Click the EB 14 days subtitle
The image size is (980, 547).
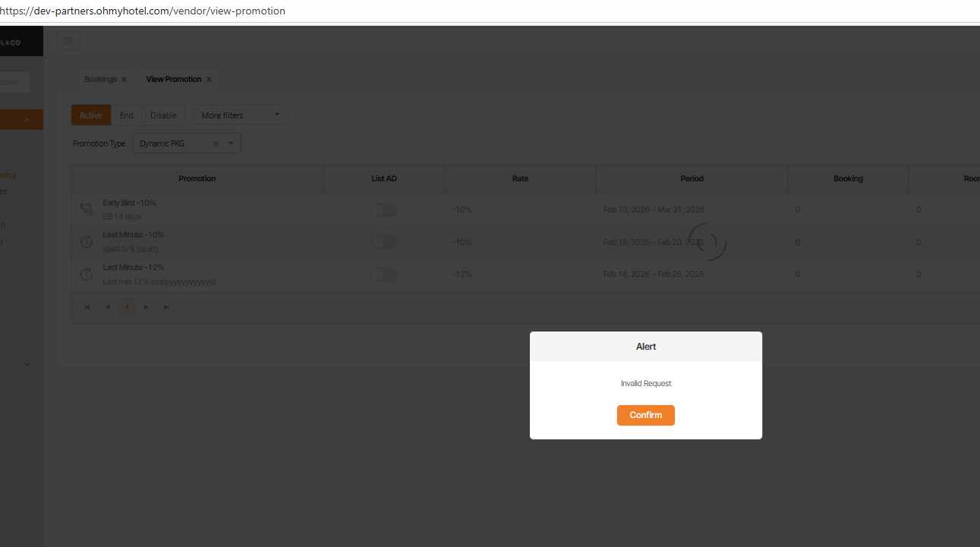[x=122, y=217]
